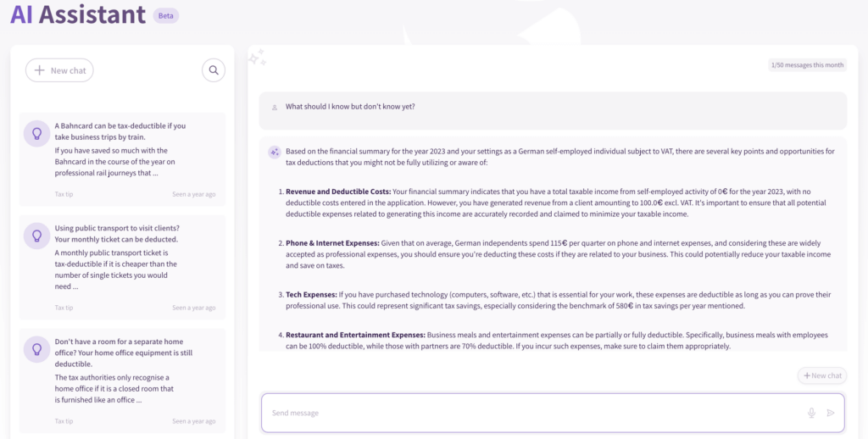The height and width of the screenshot is (439, 868).
Task: Click the Revenue and Deductible Costs item
Action: pyautogui.click(x=338, y=192)
